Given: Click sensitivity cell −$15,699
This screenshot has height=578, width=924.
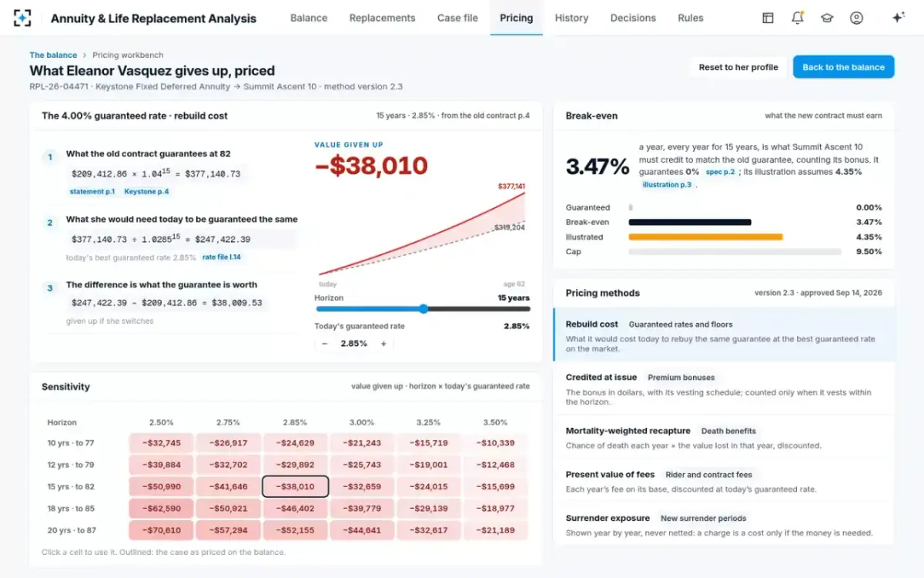Looking at the screenshot, I should pyautogui.click(x=495, y=487).
